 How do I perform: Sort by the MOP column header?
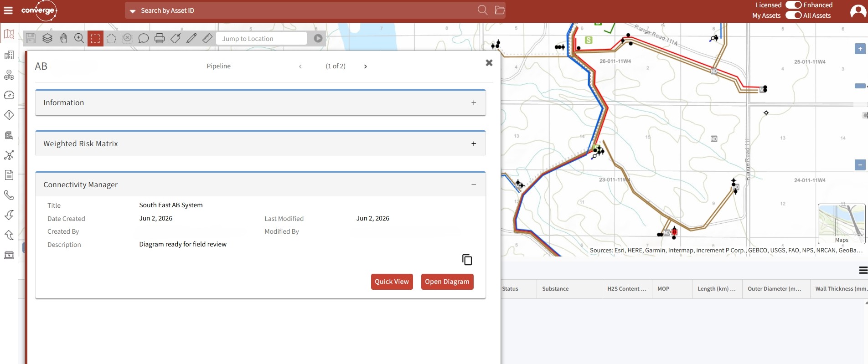click(x=672, y=289)
